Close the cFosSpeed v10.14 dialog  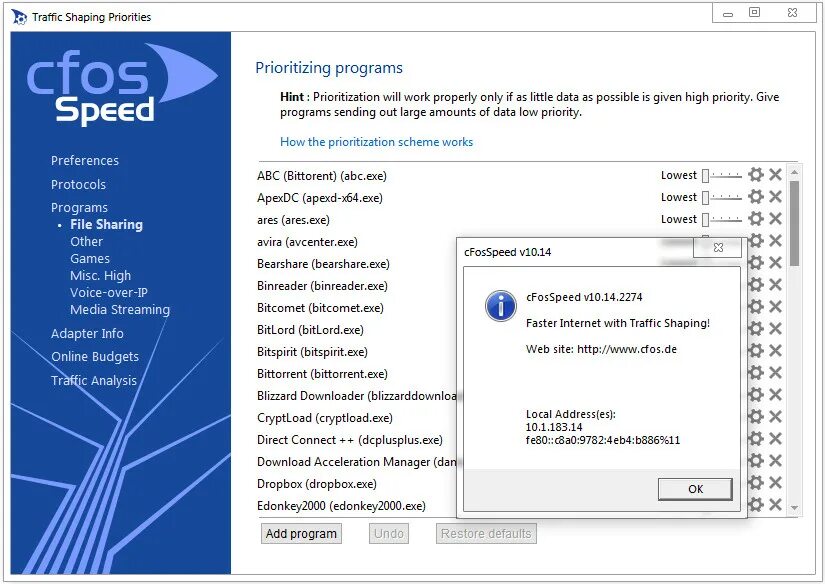718,247
